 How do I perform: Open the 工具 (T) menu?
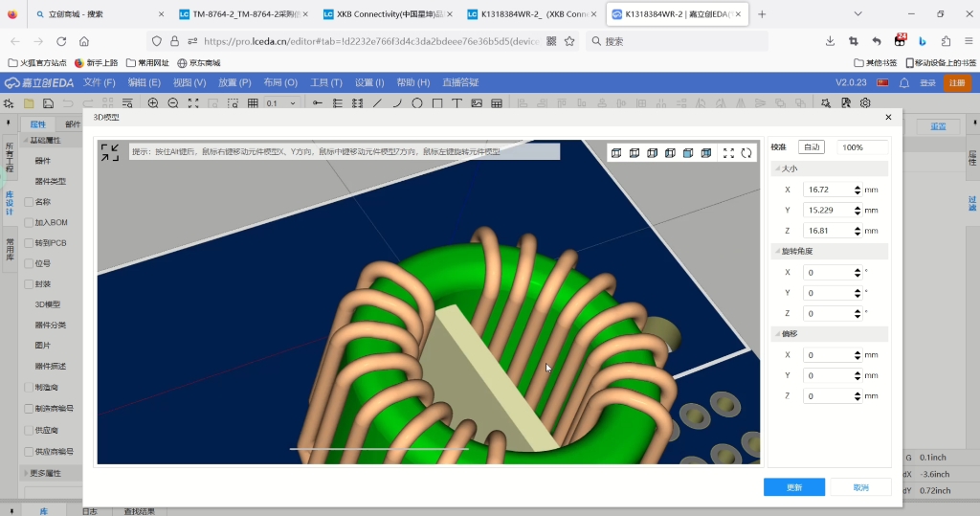[326, 82]
